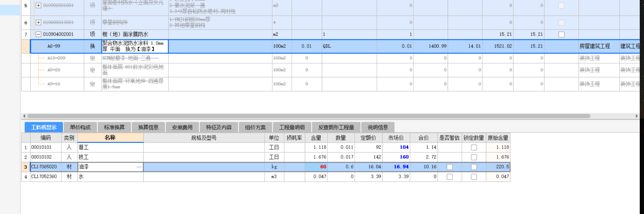Screen dimensions: 644x214
Task: Click the 换 type cell of A6-99
Action: pyautogui.click(x=93, y=46)
